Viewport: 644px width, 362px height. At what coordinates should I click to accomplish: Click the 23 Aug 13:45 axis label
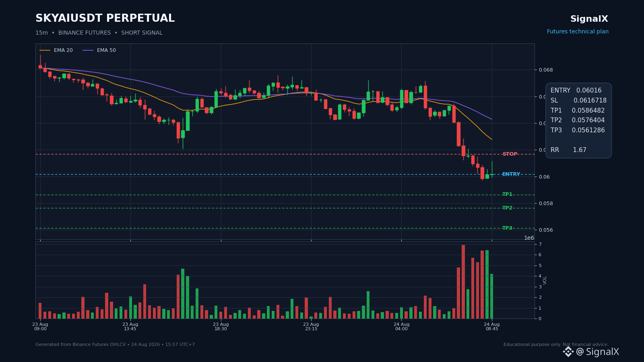[x=130, y=327]
